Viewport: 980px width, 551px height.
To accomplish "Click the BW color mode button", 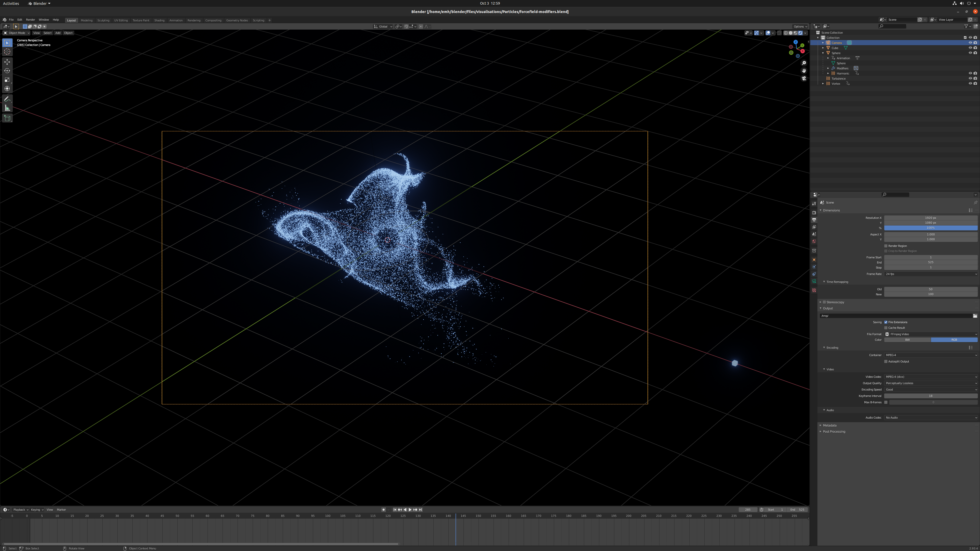I will click(907, 340).
